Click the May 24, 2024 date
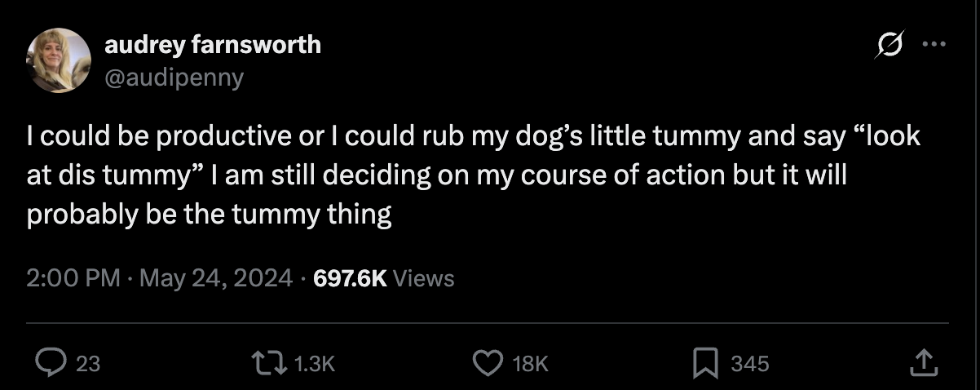Screen dimensions: 980x390 click(216, 278)
